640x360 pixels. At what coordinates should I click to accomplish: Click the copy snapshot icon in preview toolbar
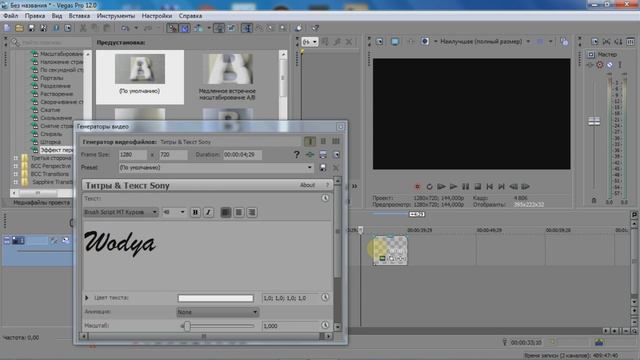pos(564,42)
